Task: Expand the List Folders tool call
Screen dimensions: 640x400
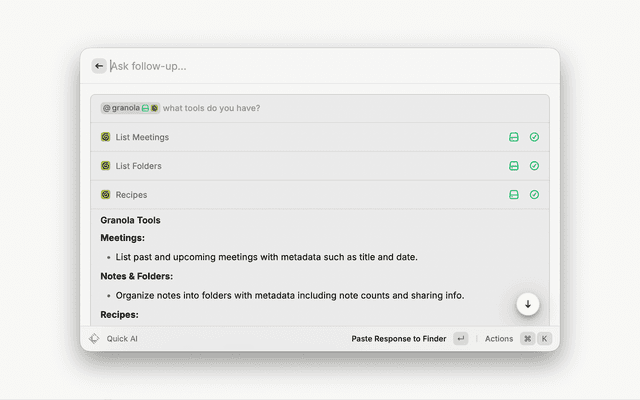Action: coord(138,166)
